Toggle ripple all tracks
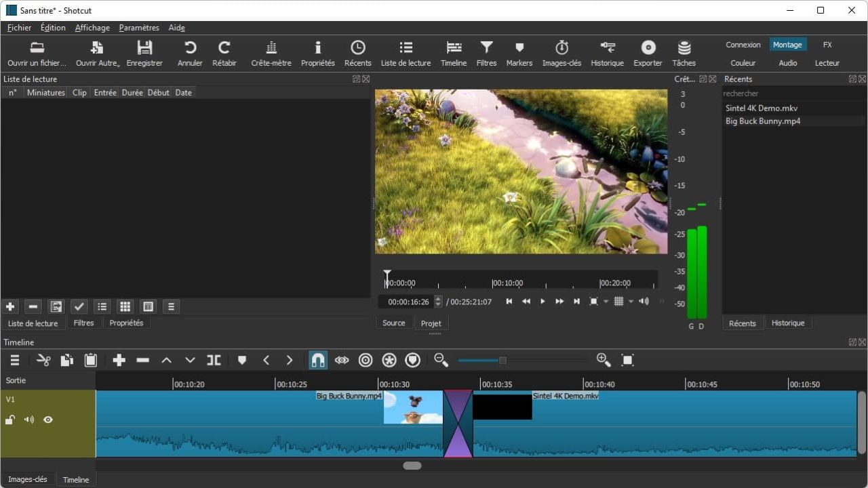The image size is (868, 488). 389,361
